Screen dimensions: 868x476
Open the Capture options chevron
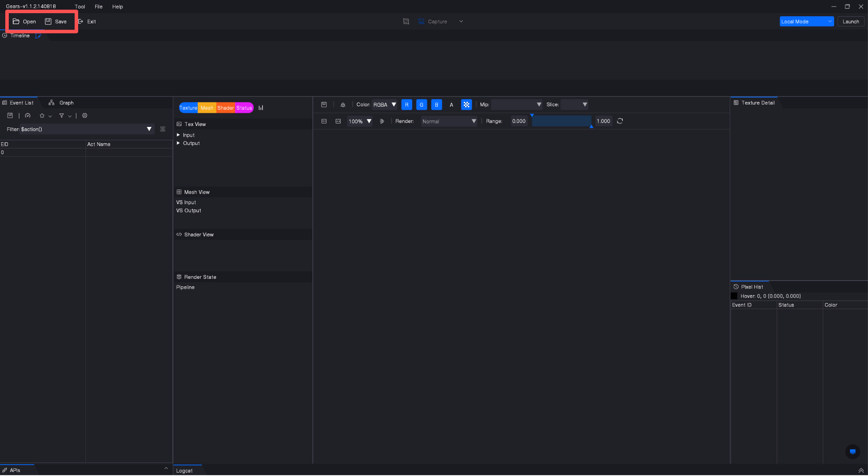pos(461,22)
